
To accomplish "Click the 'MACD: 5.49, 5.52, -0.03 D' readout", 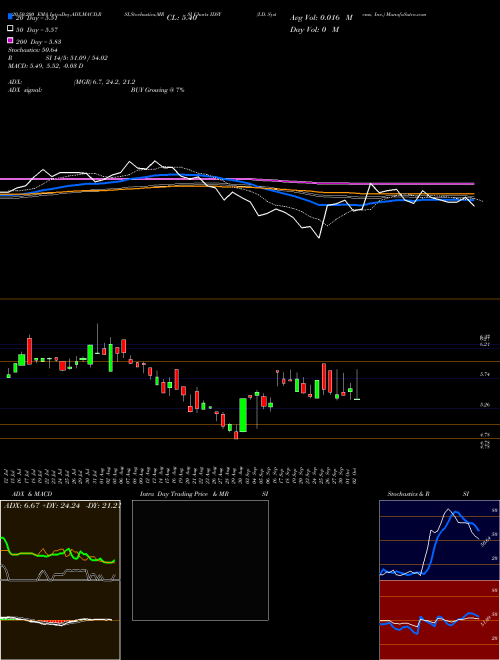I will point(45,66).
